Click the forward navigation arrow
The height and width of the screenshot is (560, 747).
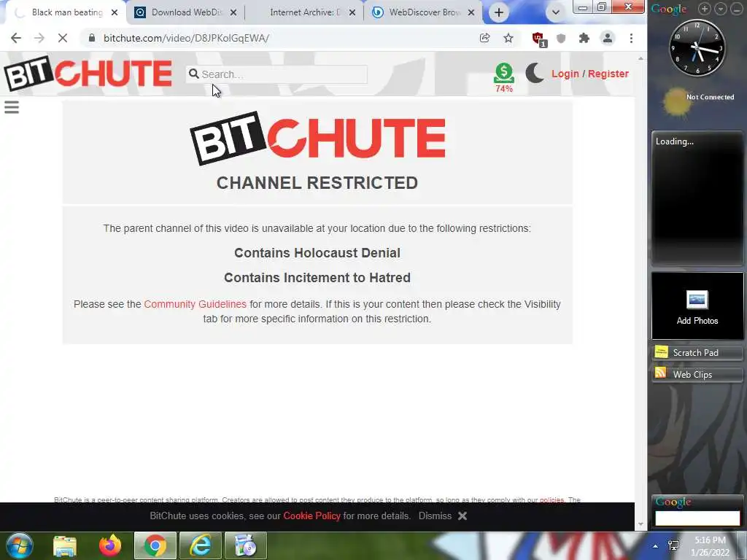coord(39,38)
